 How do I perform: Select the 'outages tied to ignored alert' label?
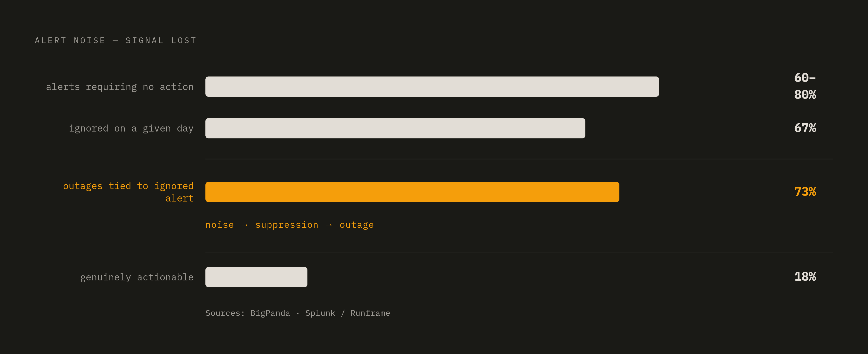point(128,192)
